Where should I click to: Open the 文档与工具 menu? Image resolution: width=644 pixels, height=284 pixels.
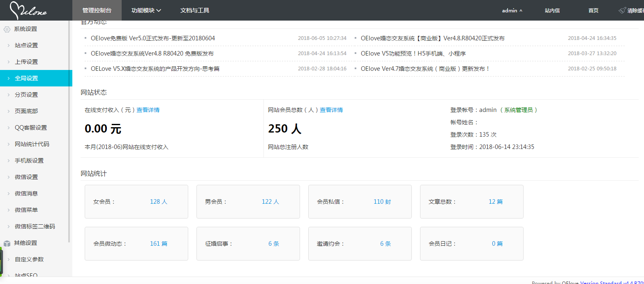195,10
